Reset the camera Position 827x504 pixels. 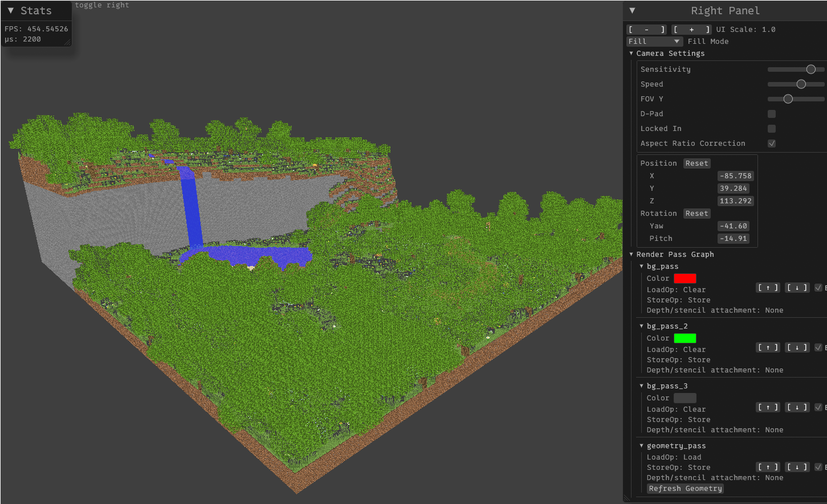[x=696, y=163]
